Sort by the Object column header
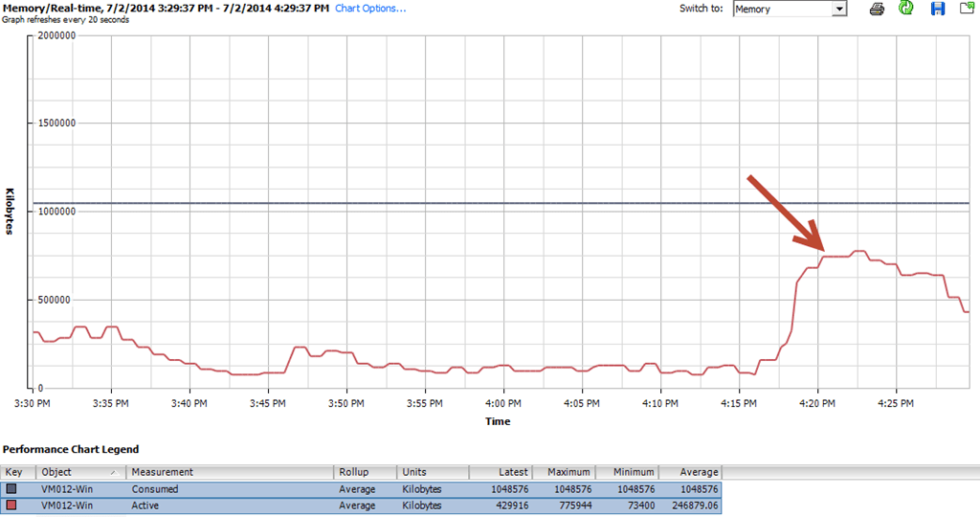 click(80, 472)
